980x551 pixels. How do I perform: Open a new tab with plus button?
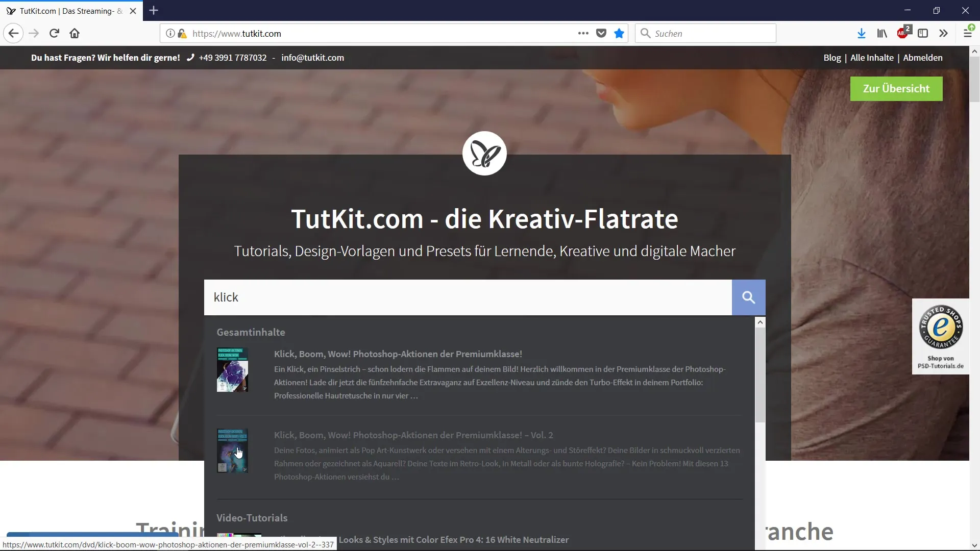[x=154, y=10]
